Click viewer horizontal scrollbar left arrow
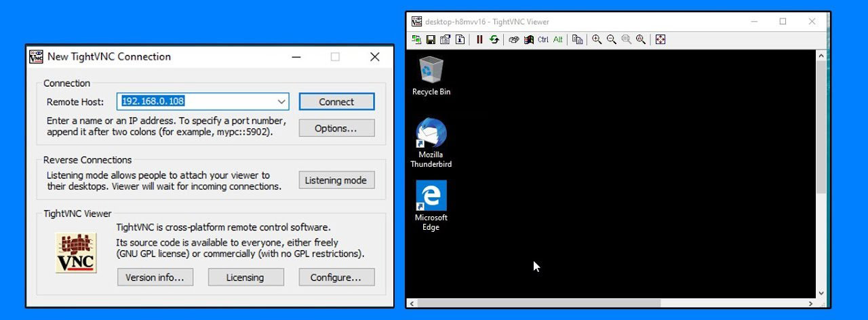The height and width of the screenshot is (320, 868). click(412, 303)
